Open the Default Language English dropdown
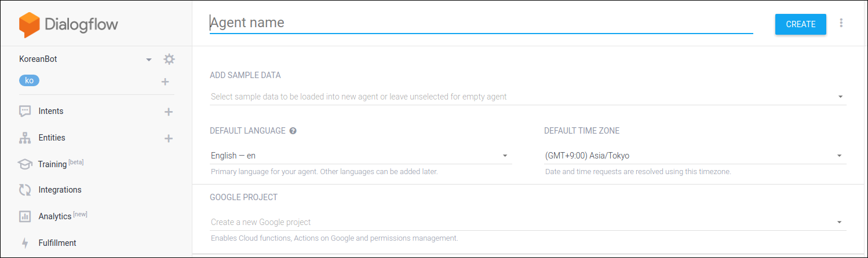 coord(360,156)
